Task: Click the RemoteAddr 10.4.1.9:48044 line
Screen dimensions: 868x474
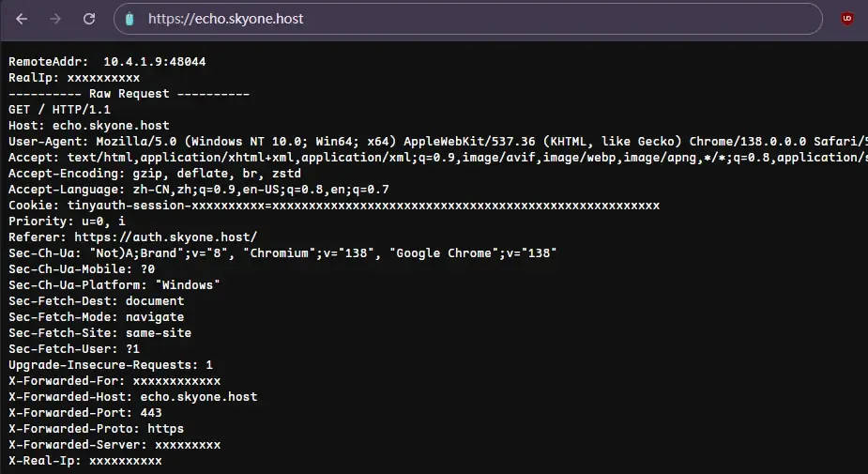Action: coord(107,61)
